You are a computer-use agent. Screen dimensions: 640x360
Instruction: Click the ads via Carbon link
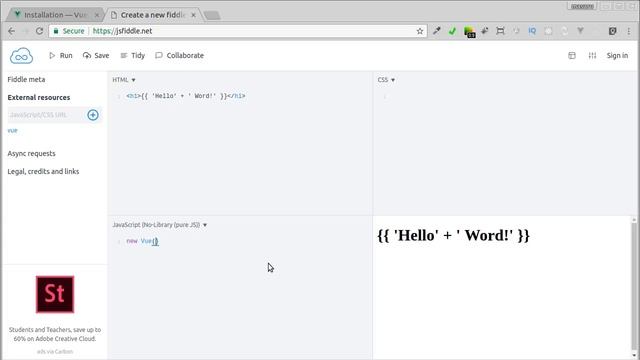[x=55, y=351]
